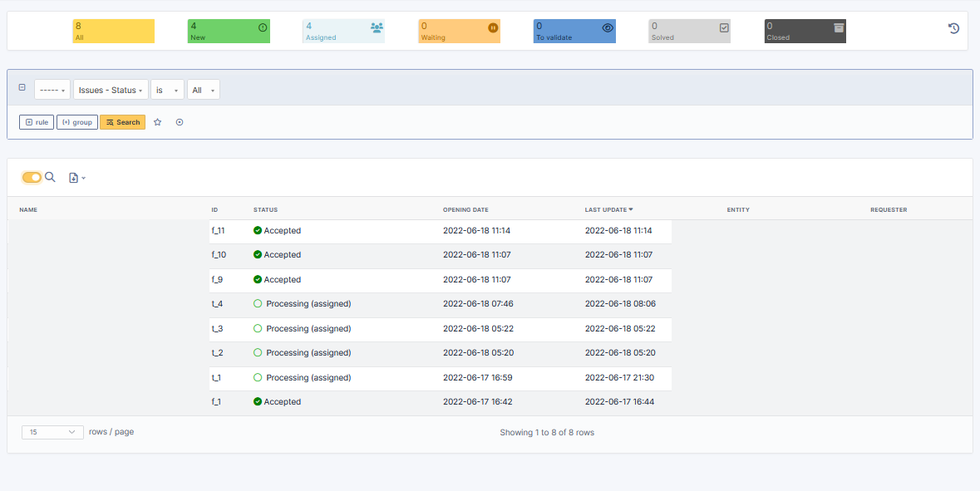The height and width of the screenshot is (491, 980).
Task: Open the search history icon at top right
Action: tap(953, 28)
